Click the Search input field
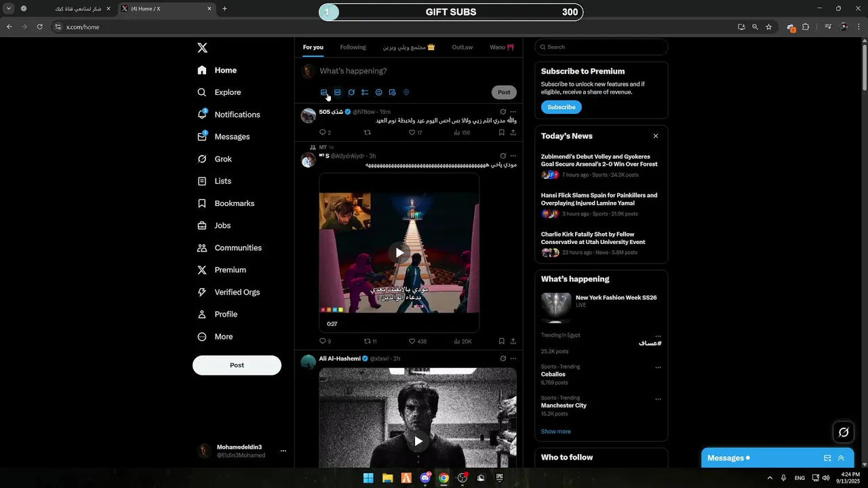 (601, 47)
